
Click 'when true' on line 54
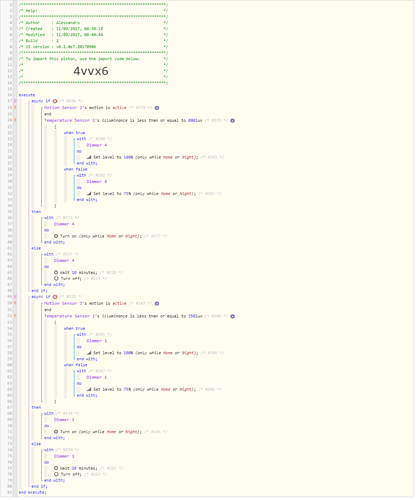tap(75, 328)
